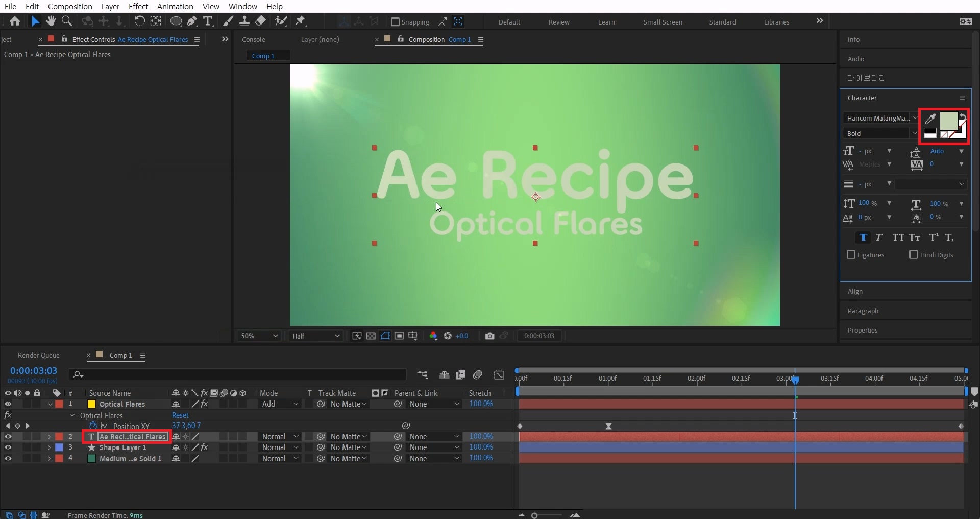
Task: Open the Effect menu
Action: click(138, 6)
